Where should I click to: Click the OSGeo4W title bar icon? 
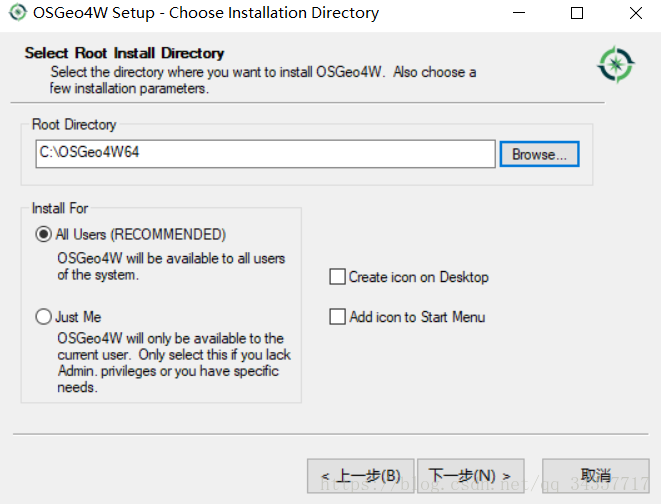18,12
